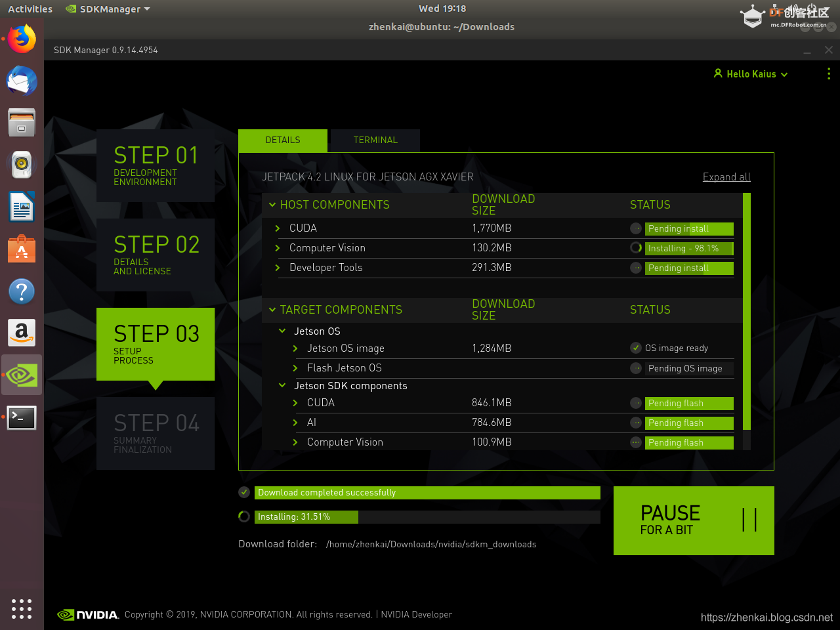The width and height of the screenshot is (840, 630).
Task: Open the Activities overview
Action: point(30,9)
